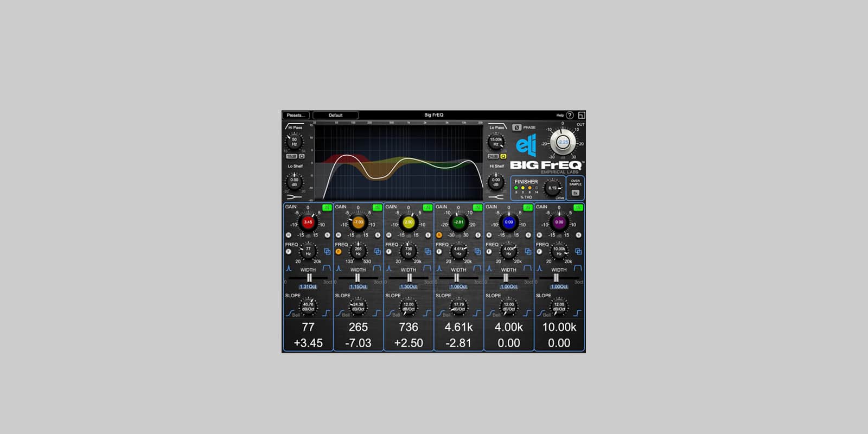Open the Default preset name selector
This screenshot has width=868, height=434.
pyautogui.click(x=335, y=115)
